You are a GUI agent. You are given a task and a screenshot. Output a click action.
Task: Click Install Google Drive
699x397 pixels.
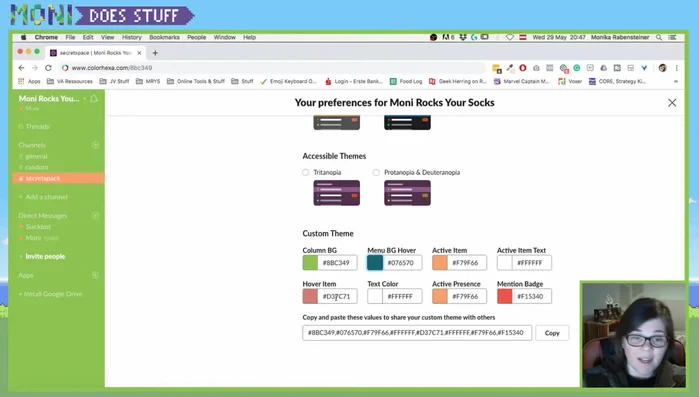pyautogui.click(x=53, y=294)
